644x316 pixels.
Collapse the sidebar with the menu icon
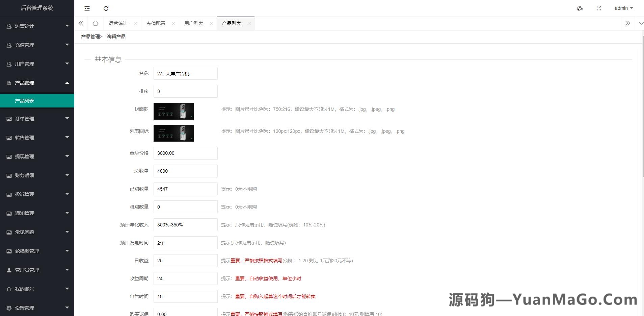tap(87, 8)
